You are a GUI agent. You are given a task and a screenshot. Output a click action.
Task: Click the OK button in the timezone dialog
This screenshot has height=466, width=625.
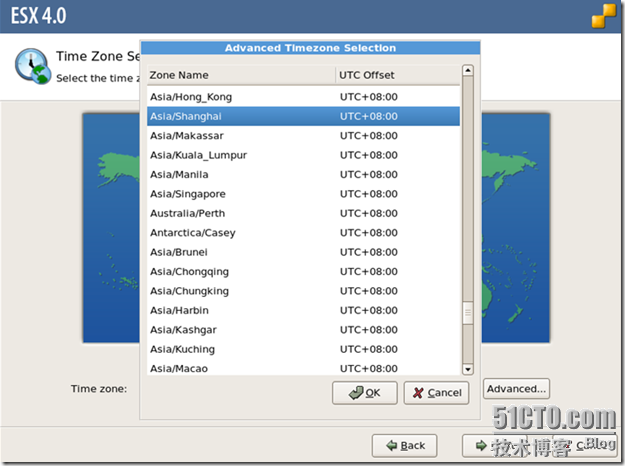pos(365,393)
